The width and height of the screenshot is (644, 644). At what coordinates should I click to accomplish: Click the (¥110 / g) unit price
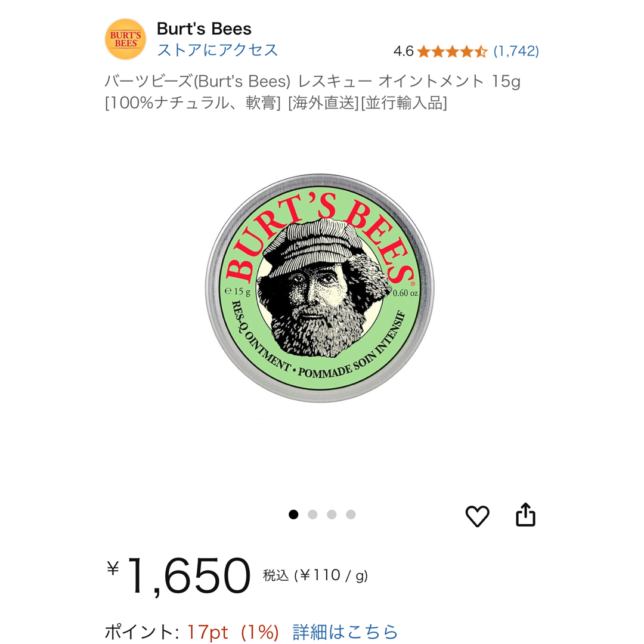(x=331, y=575)
